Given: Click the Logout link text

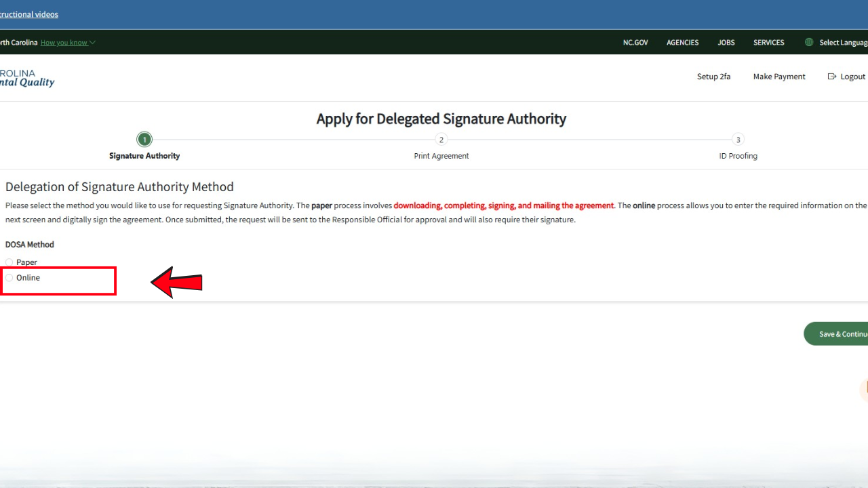Looking at the screenshot, I should click(853, 77).
